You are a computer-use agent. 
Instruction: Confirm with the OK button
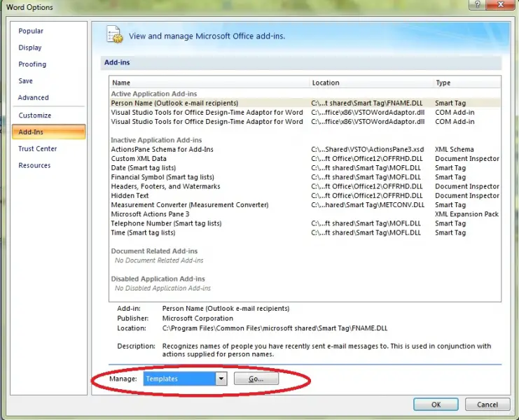[436, 405]
